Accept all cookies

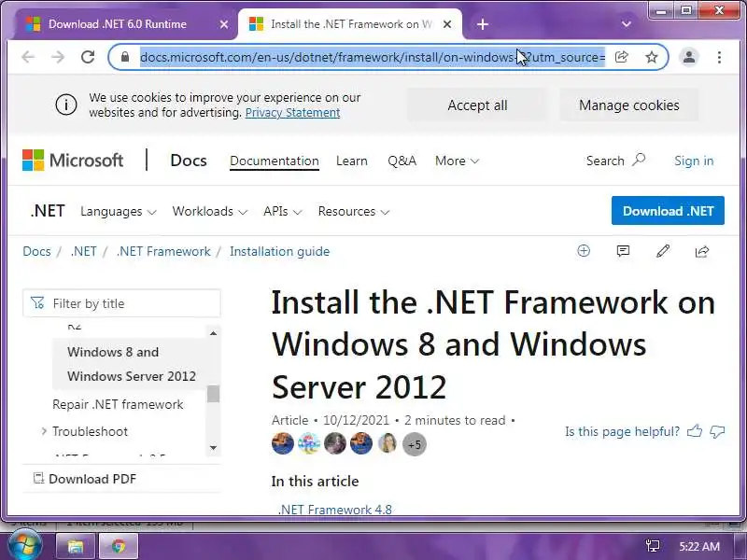pyautogui.click(x=477, y=105)
